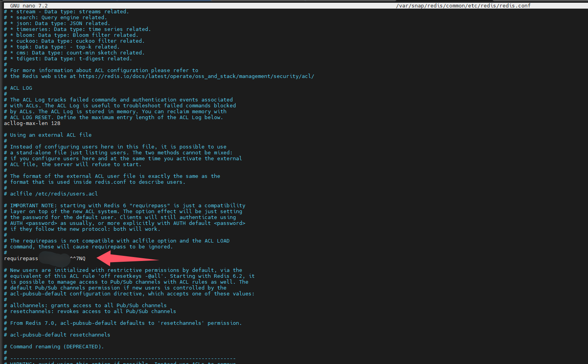
Task: Place cursor on "# aclfile /etc/redis/users.acl" line
Action: click(x=51, y=194)
